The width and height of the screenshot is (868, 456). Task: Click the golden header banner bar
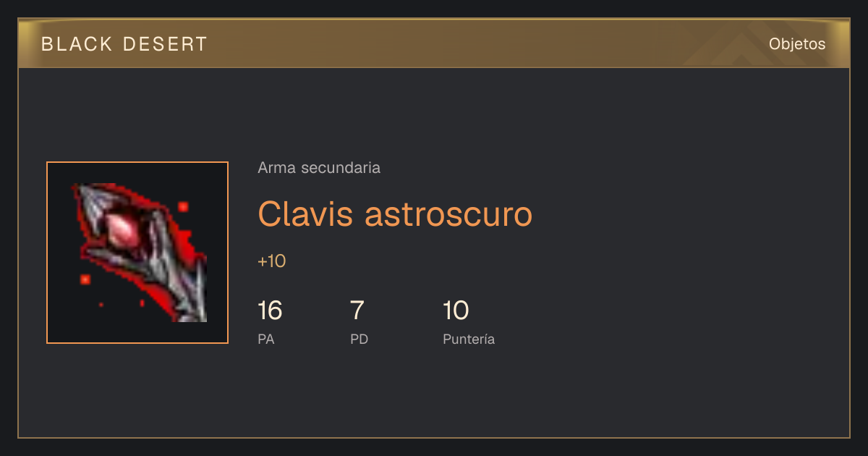(x=434, y=43)
